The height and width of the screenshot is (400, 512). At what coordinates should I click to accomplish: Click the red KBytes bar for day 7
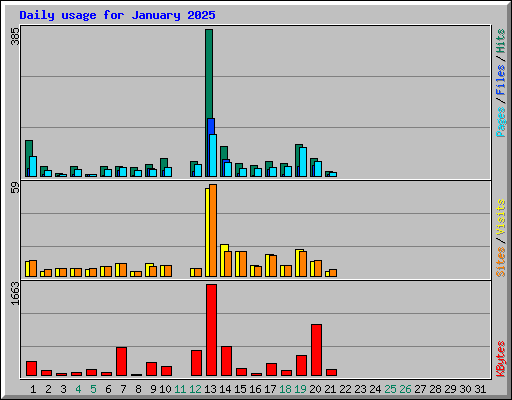pos(121,361)
